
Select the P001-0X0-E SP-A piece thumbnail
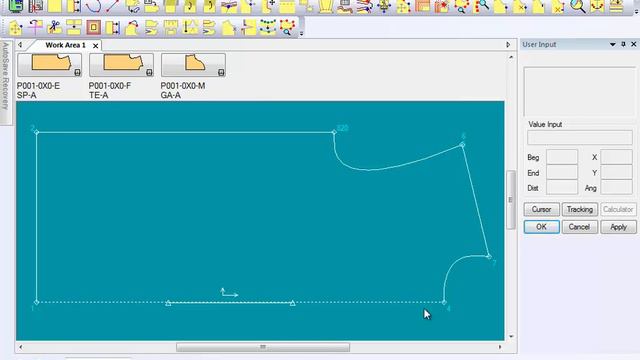[x=49, y=64]
